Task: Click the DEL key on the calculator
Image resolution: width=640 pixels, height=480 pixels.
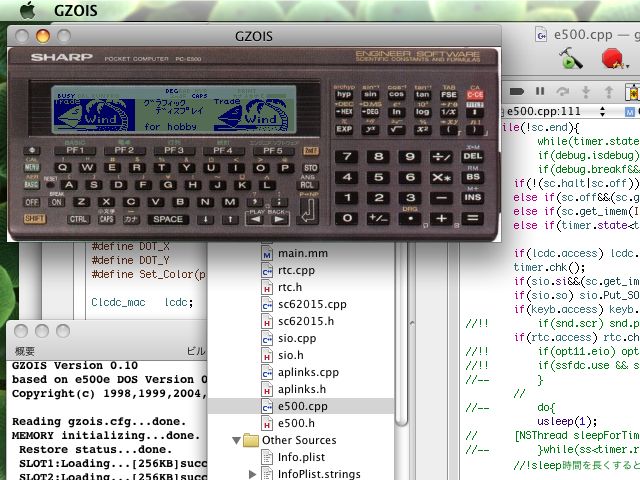Action: pyautogui.click(x=473, y=156)
